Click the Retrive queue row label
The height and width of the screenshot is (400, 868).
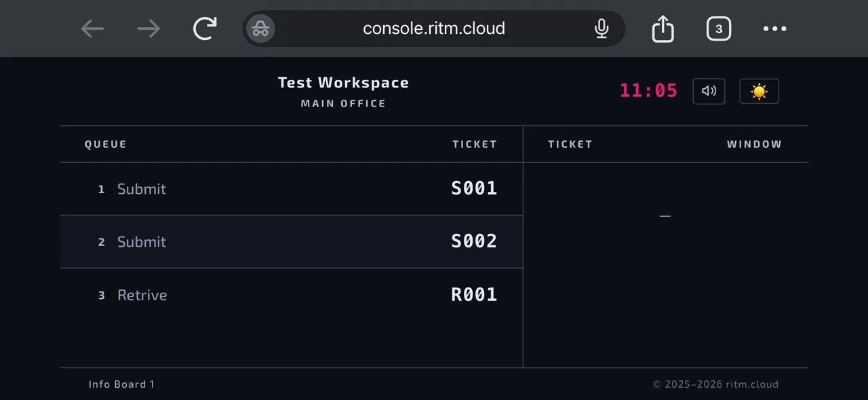point(142,295)
